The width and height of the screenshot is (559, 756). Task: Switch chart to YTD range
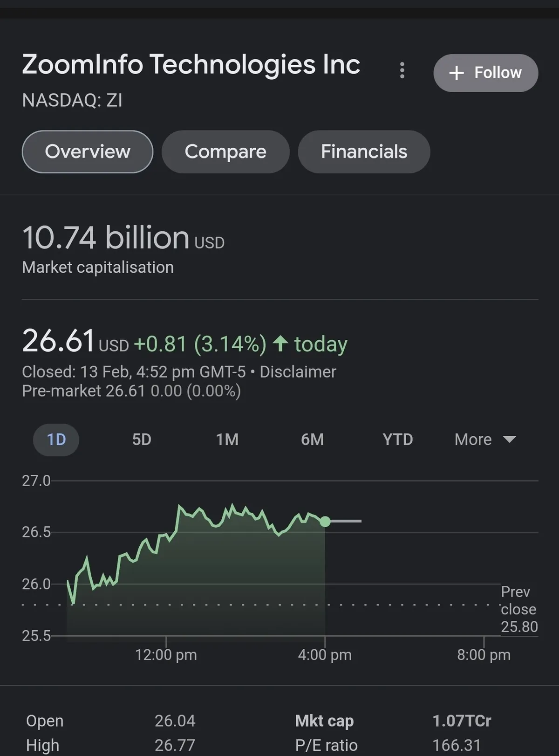coord(398,440)
